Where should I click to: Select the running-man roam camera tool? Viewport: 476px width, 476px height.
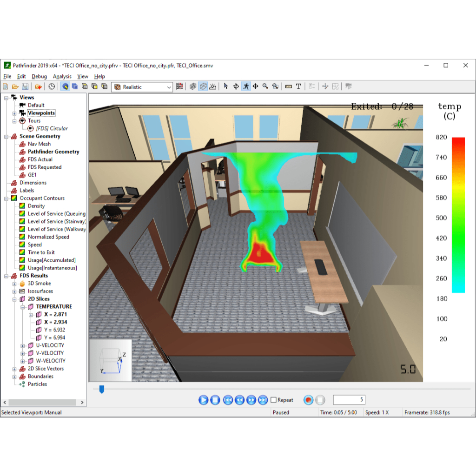(x=246, y=86)
